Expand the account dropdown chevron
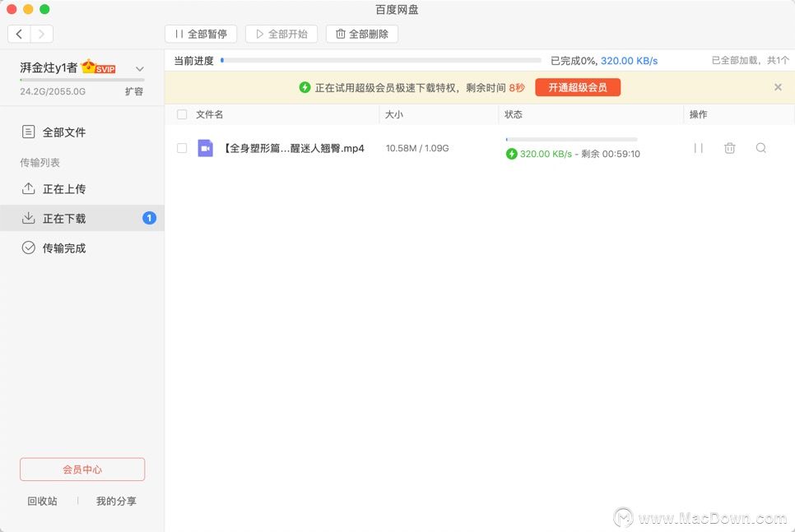 coord(140,68)
